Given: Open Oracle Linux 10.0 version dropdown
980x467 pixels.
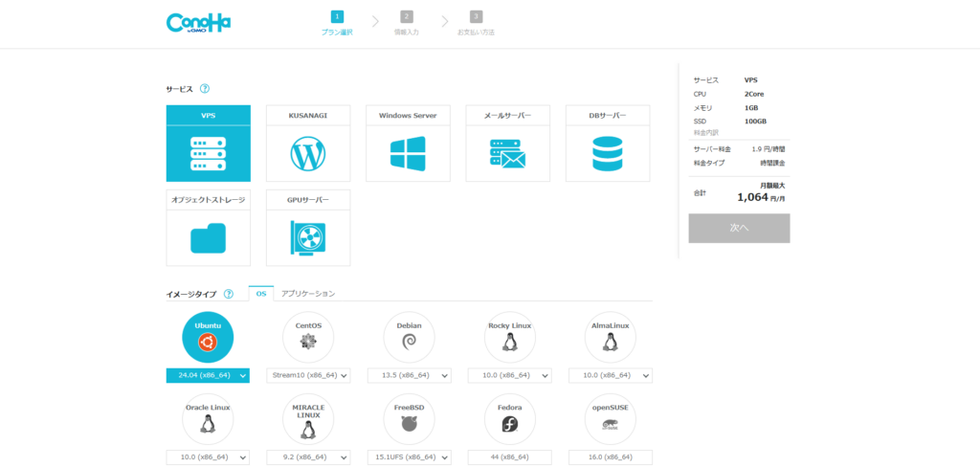Looking at the screenshot, I should tap(208, 457).
